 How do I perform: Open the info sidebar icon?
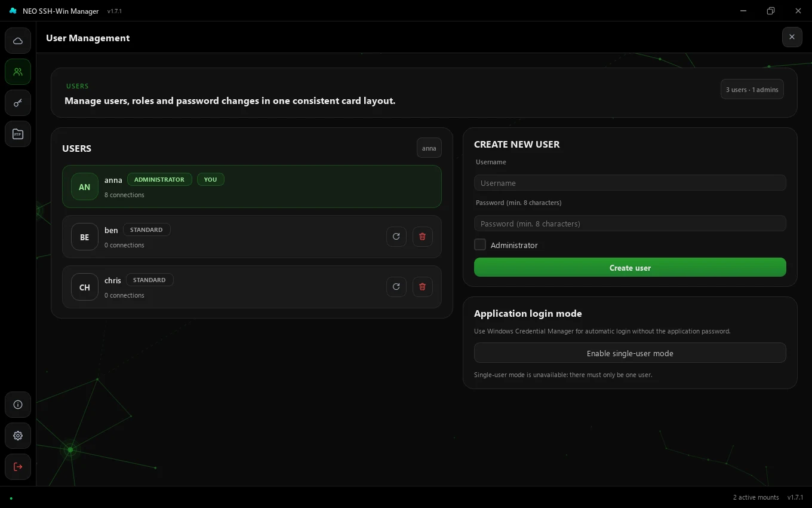pos(18,405)
